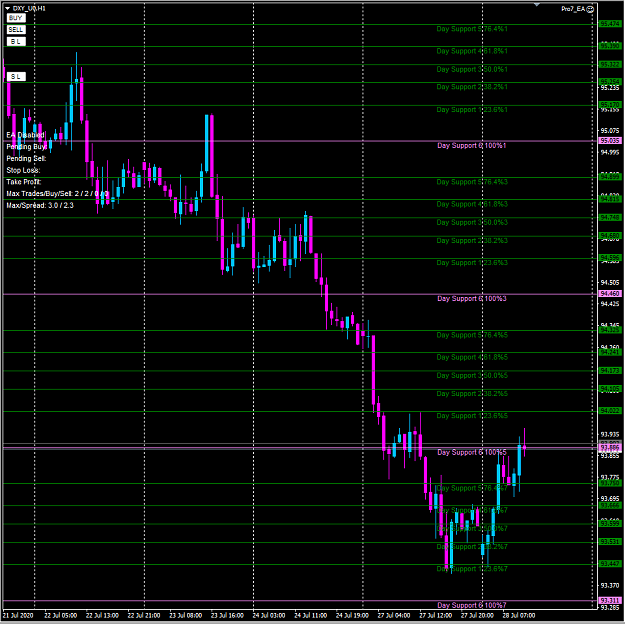
Task: Click the 93.311 pink price tag
Action: [610, 600]
